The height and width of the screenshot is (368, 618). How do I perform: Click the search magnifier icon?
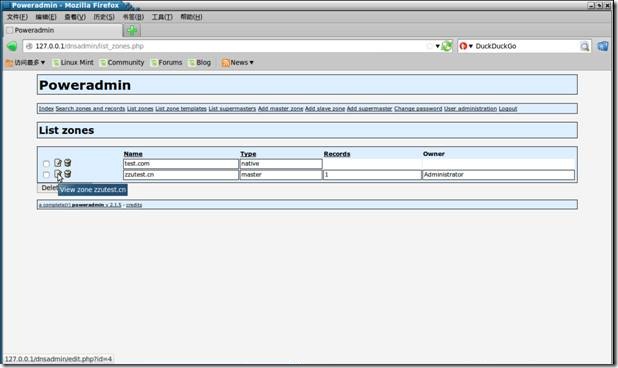[584, 46]
